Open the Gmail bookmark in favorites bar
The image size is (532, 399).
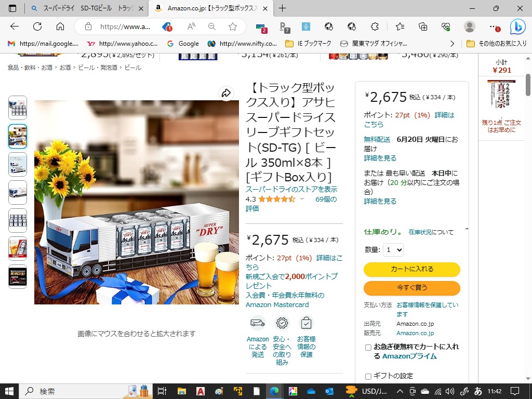coord(43,44)
